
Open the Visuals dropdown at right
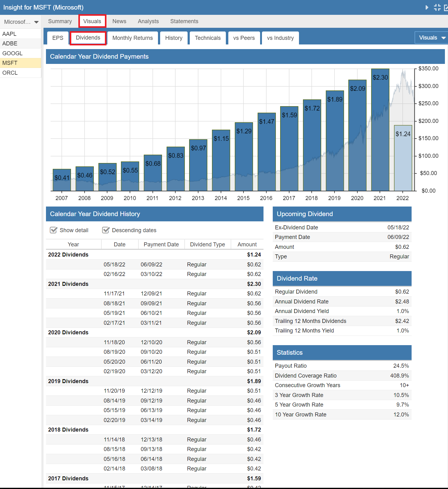pos(431,38)
